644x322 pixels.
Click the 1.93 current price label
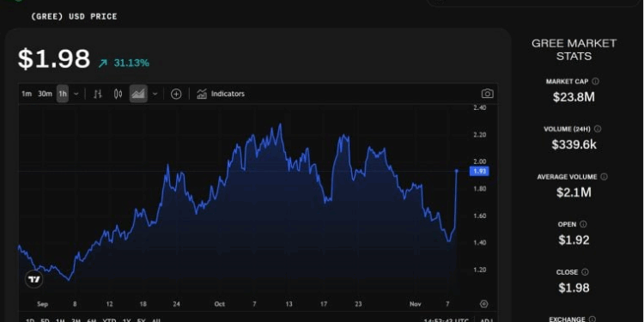479,171
